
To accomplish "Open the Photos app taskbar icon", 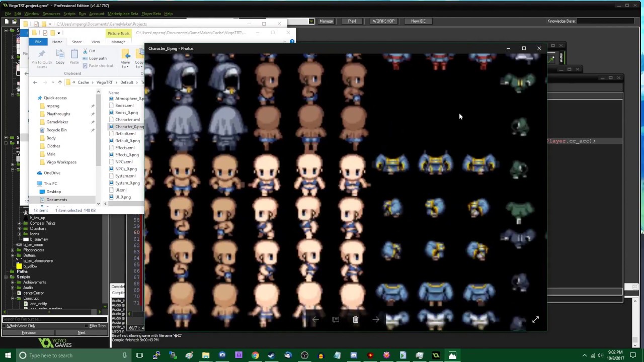I will [452, 355].
